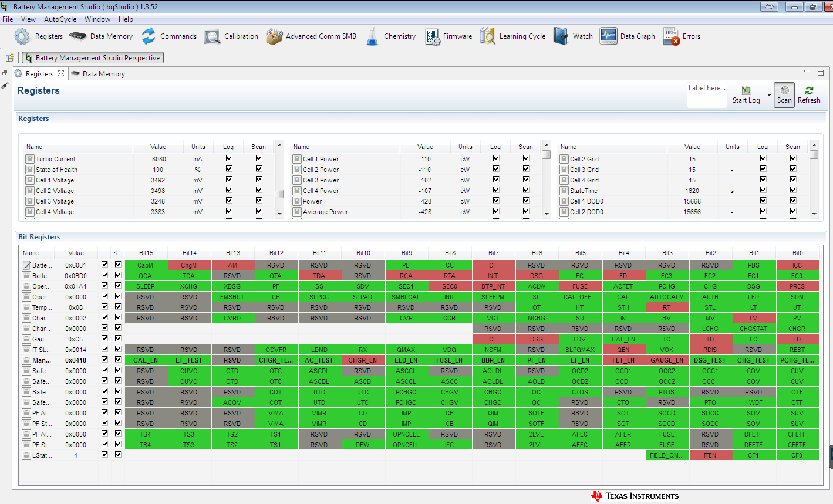Click the red FIELD_QM row ITEN cell
This screenshot has height=504, width=833.
coord(710,455)
